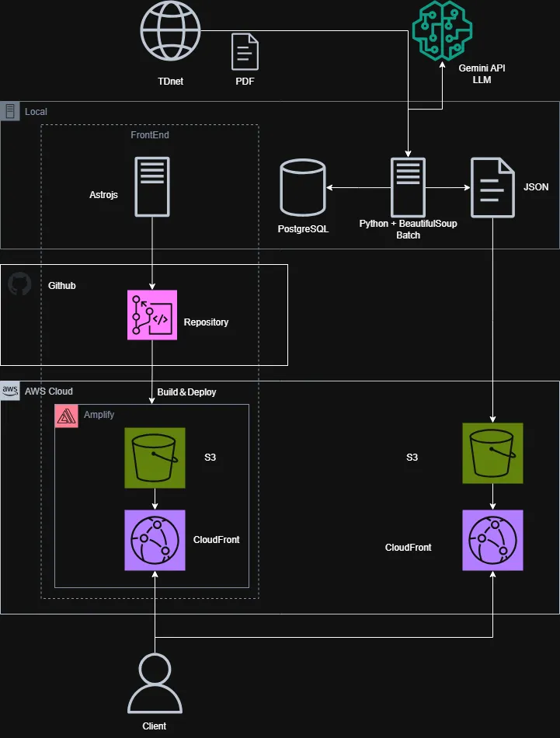
Task: Click the Python + BeautifulSoup Batch text label
Action: click(408, 229)
